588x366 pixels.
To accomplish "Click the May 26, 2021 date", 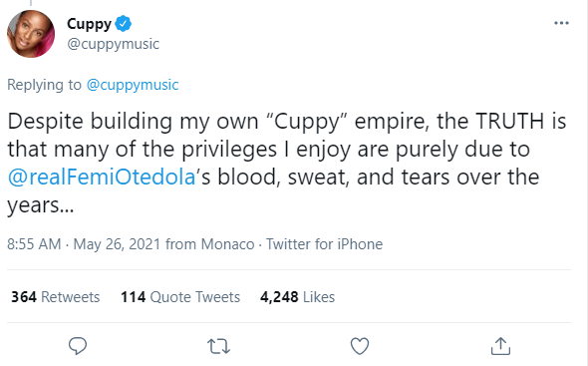I will pos(117,244).
